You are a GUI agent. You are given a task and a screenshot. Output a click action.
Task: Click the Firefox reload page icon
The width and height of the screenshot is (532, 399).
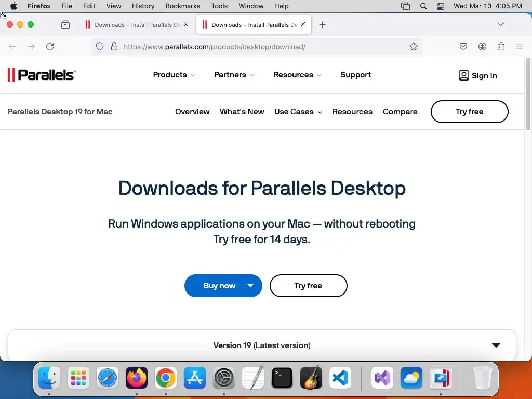(x=50, y=46)
